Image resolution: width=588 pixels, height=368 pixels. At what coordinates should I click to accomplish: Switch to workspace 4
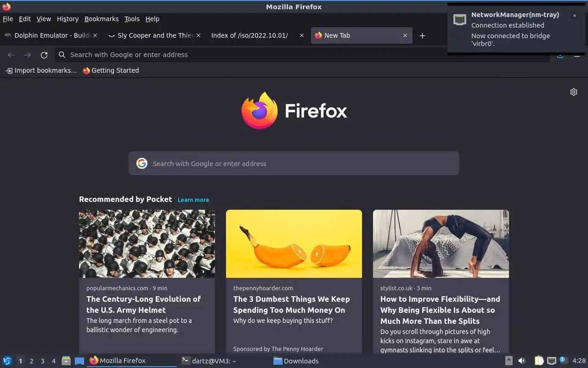coord(53,361)
